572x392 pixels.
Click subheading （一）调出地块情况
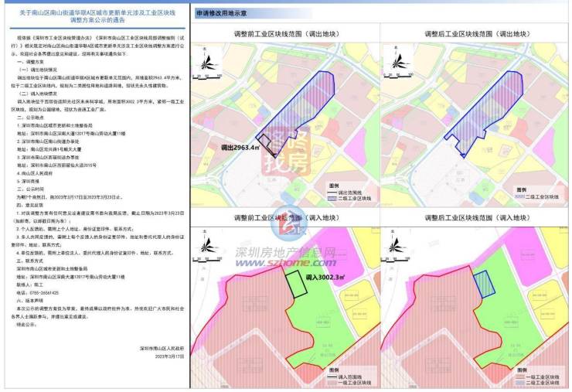(37, 70)
